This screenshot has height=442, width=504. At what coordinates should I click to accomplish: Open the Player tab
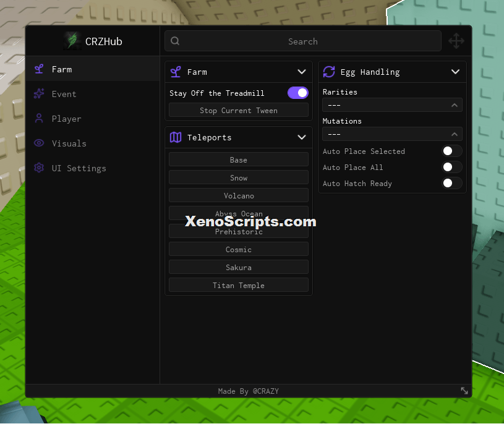[x=93, y=119]
